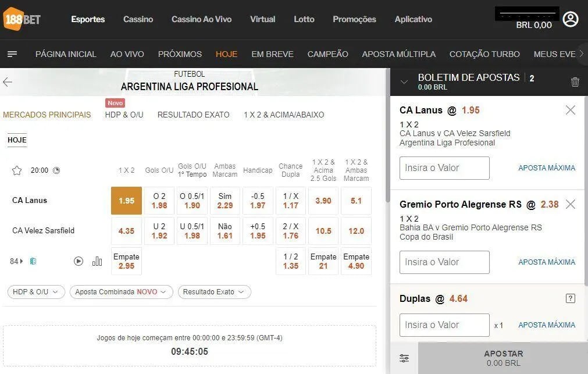Select the 1 X 2 & ACIMA/ABAIXO tab
The height and width of the screenshot is (374, 588).
pos(284,115)
